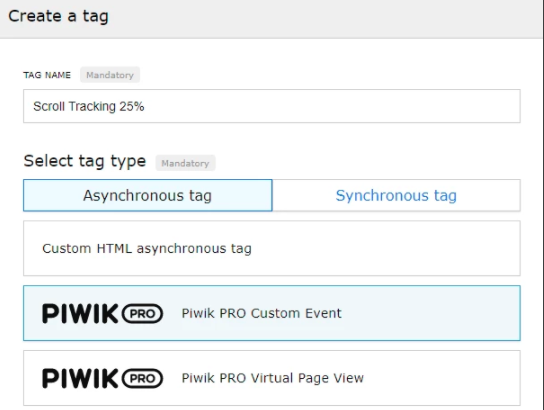This screenshot has height=410, width=544.
Task: Click the 'Scroll Tracking 25%' text in field
Action: (89, 106)
